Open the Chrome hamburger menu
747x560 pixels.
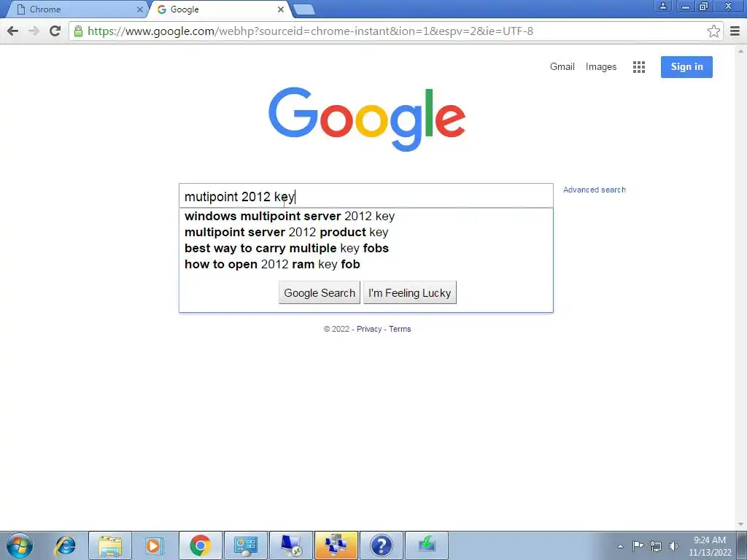click(x=735, y=31)
